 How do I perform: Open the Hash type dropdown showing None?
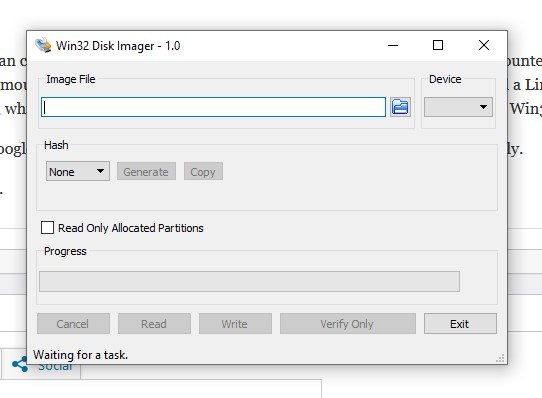(x=78, y=171)
